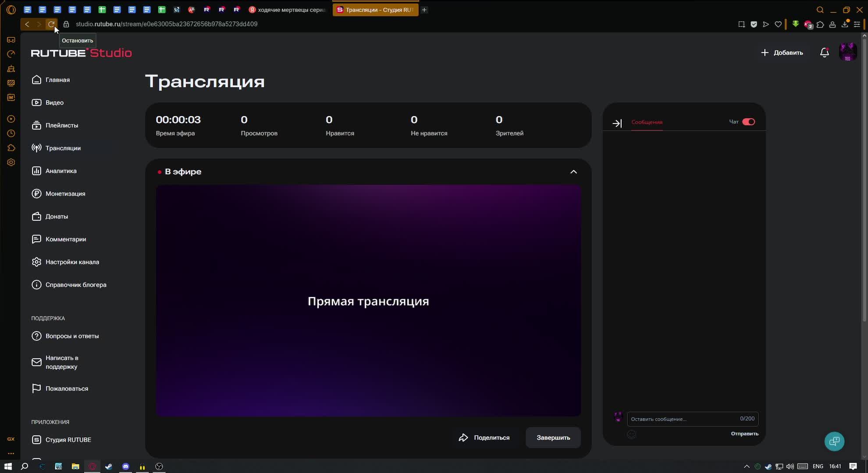Open the emoji picker in the chat input
This screenshot has height=473, width=868.
[x=632, y=434]
